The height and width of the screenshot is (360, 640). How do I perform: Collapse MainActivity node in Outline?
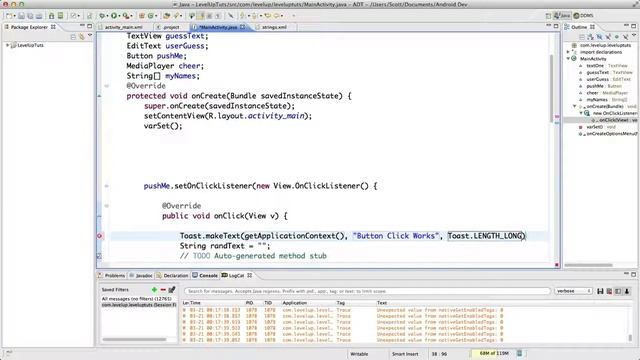[568, 59]
